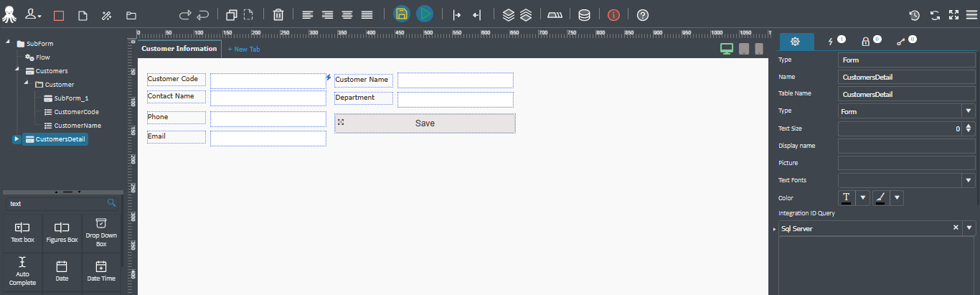The width and height of the screenshot is (980, 295).
Task: Open the magic wand wizard tool
Action: point(106,15)
